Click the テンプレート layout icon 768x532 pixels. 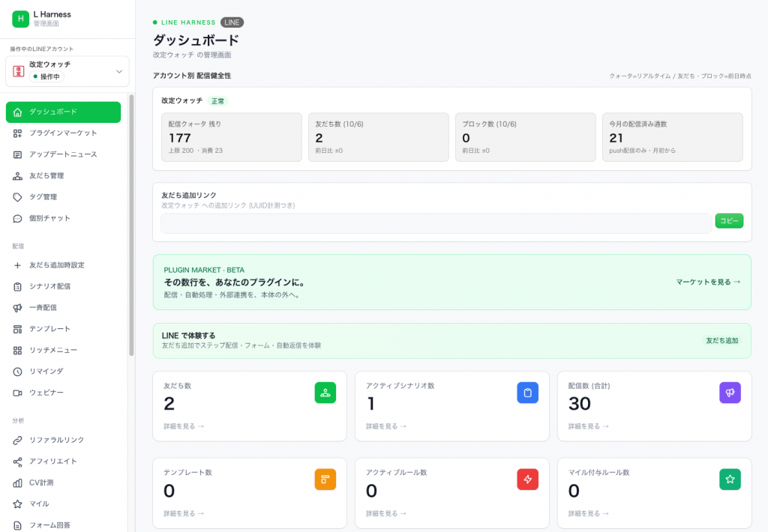click(x=18, y=329)
